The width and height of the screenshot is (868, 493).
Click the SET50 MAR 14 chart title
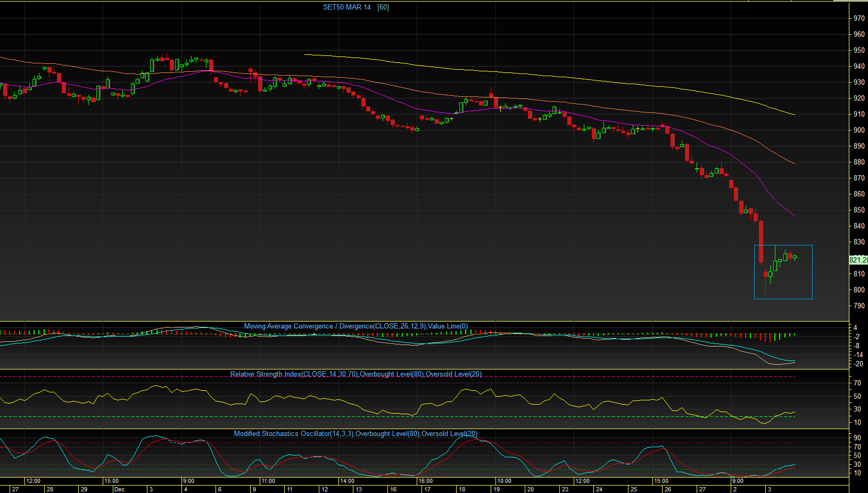point(356,7)
